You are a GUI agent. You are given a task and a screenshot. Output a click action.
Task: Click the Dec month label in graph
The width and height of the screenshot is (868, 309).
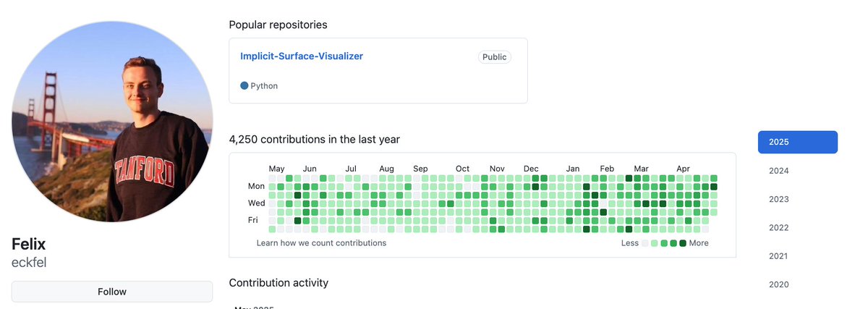531,169
